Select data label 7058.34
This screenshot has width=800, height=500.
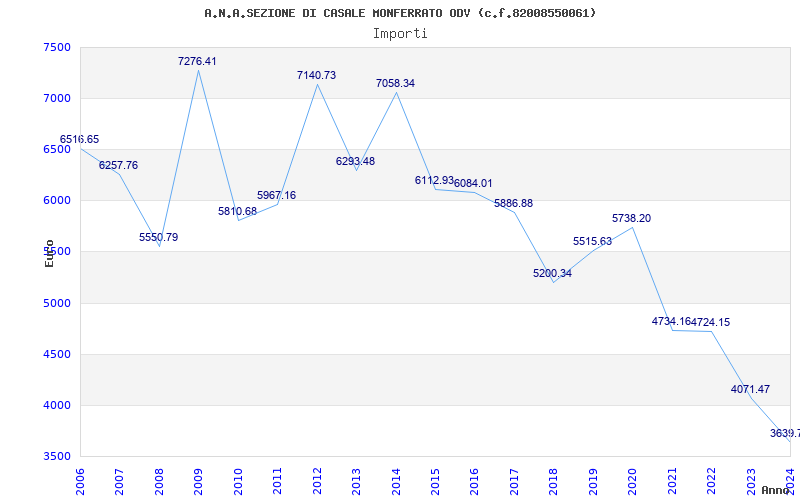[x=395, y=83]
